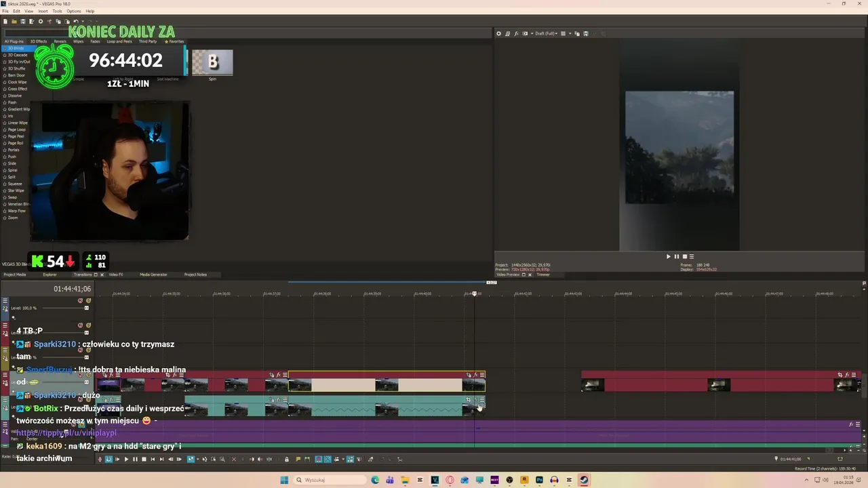Solo the first timeline track

[88, 300]
